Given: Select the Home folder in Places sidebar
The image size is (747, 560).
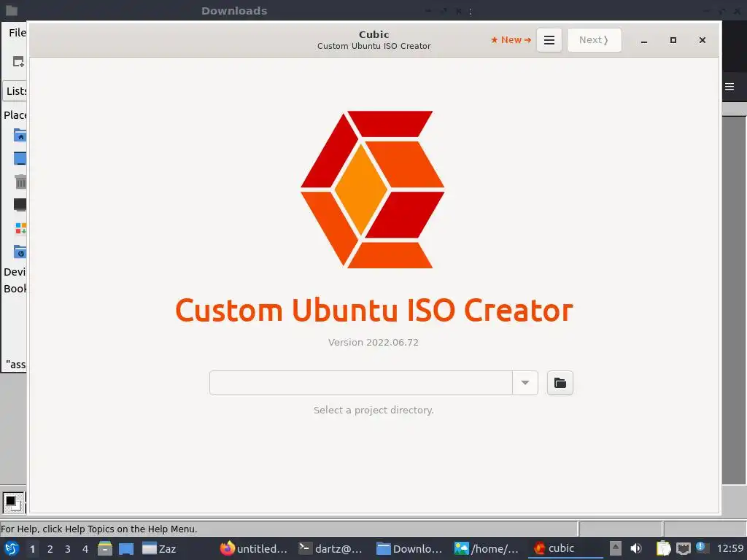Looking at the screenshot, I should pos(20,135).
